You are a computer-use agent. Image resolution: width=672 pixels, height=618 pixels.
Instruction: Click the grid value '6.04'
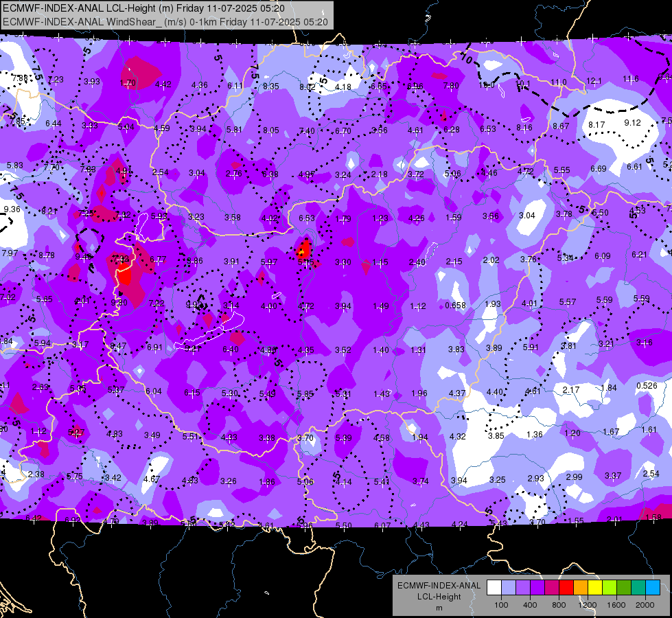[x=154, y=391]
